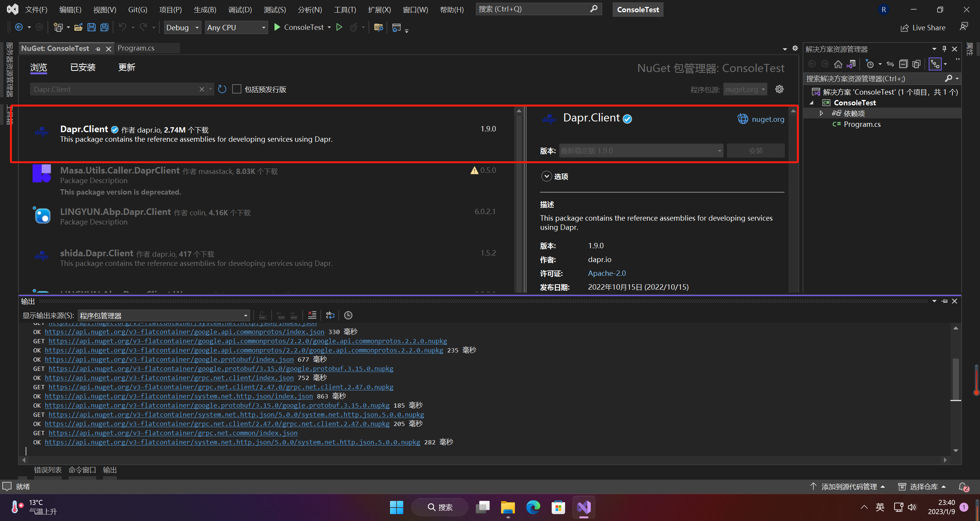Open the package source nuget.org dropdown
Screen dimensions: 980x521
pyautogui.click(x=745, y=89)
